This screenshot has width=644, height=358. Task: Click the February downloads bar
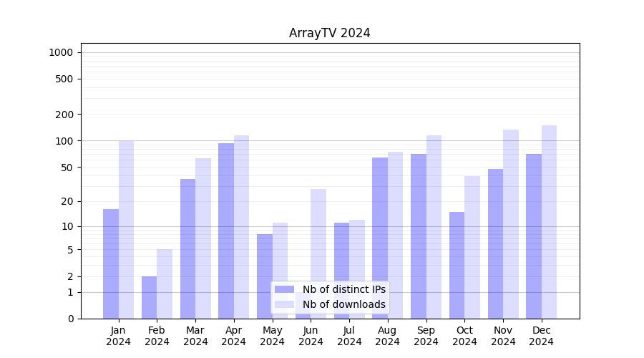(x=165, y=284)
